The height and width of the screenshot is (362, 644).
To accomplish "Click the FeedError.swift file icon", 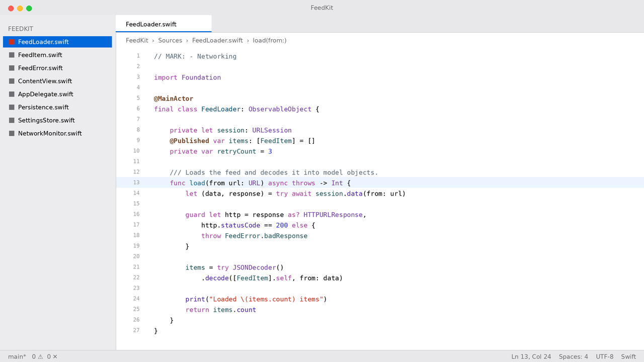I will [12, 68].
